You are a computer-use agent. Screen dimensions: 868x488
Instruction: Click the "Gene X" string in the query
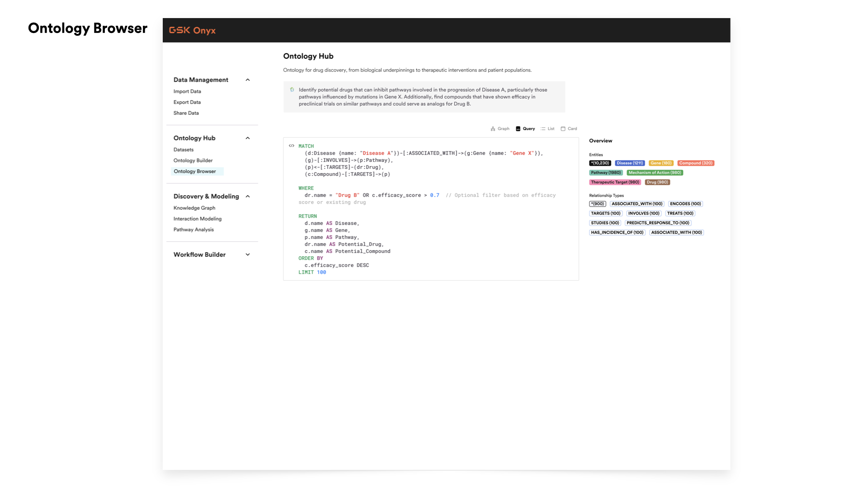coord(522,153)
